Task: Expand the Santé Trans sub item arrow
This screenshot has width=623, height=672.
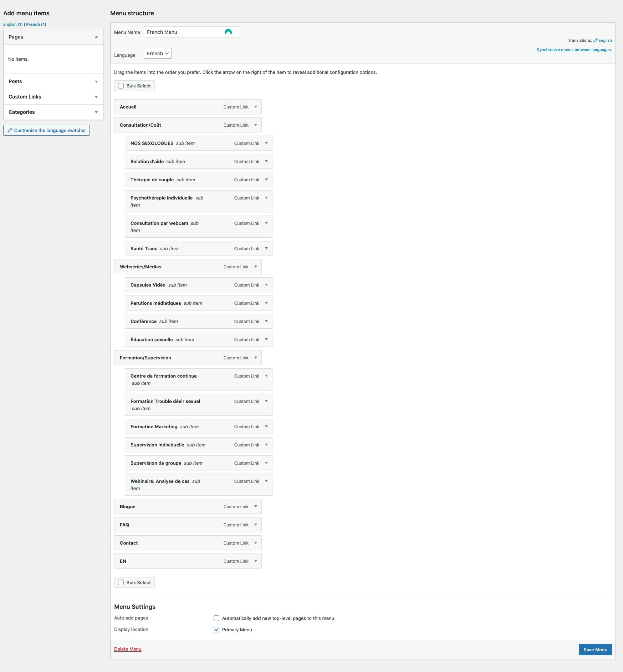Action: 266,248
